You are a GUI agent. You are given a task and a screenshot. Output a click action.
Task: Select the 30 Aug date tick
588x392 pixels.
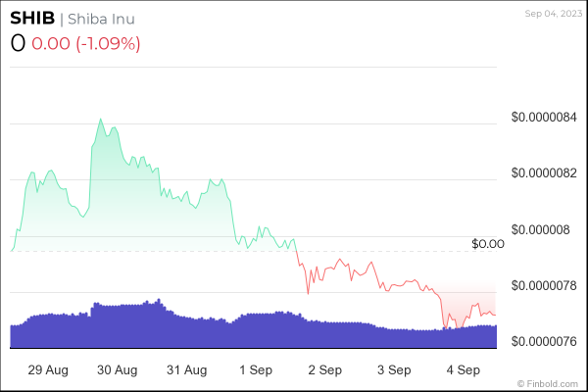pyautogui.click(x=118, y=370)
